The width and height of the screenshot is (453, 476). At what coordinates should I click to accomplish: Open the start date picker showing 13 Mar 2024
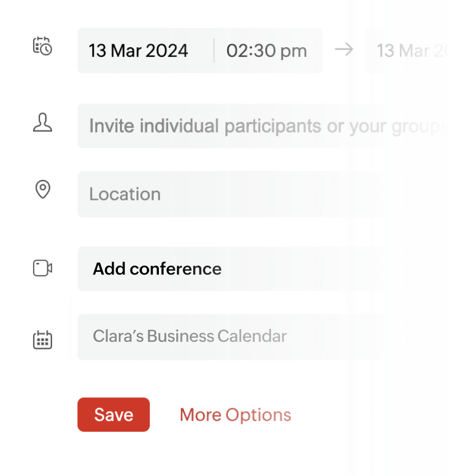click(138, 50)
